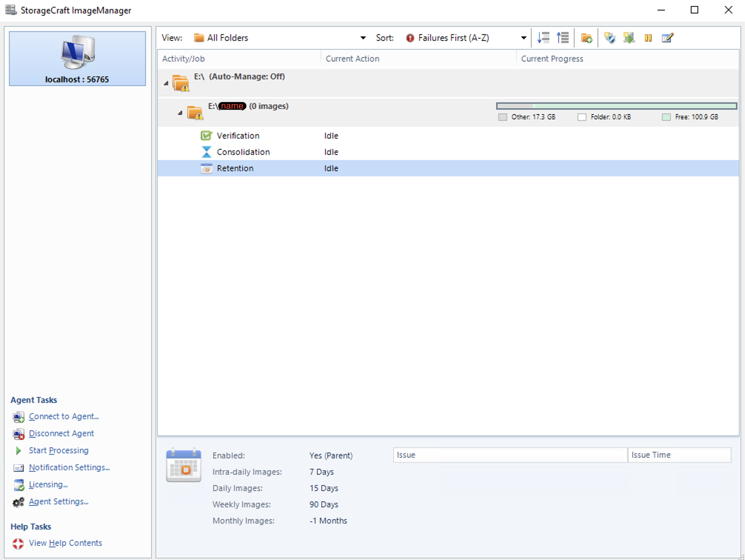The width and height of the screenshot is (745, 560).
Task: Click the large retention calendar icon
Action: (x=184, y=465)
